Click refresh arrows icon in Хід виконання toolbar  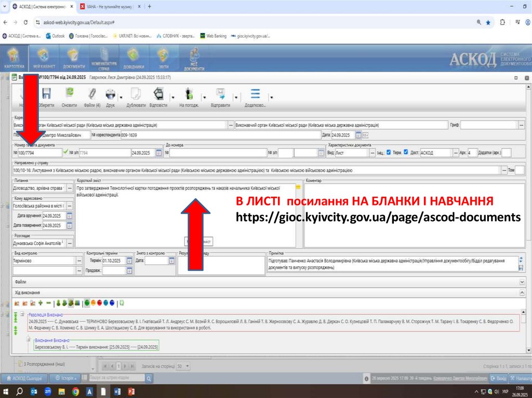click(122, 303)
